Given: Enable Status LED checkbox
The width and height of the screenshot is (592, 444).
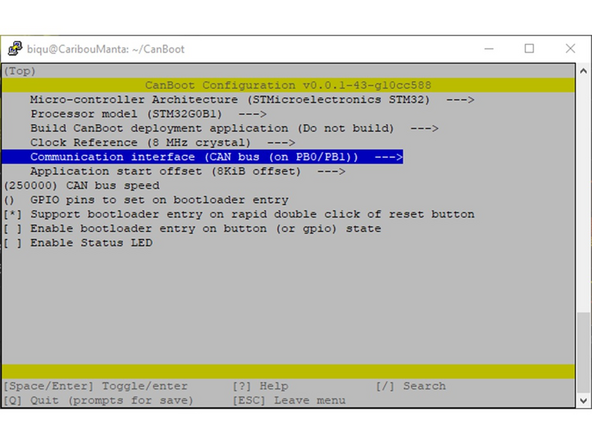Looking at the screenshot, I should click(78, 243).
